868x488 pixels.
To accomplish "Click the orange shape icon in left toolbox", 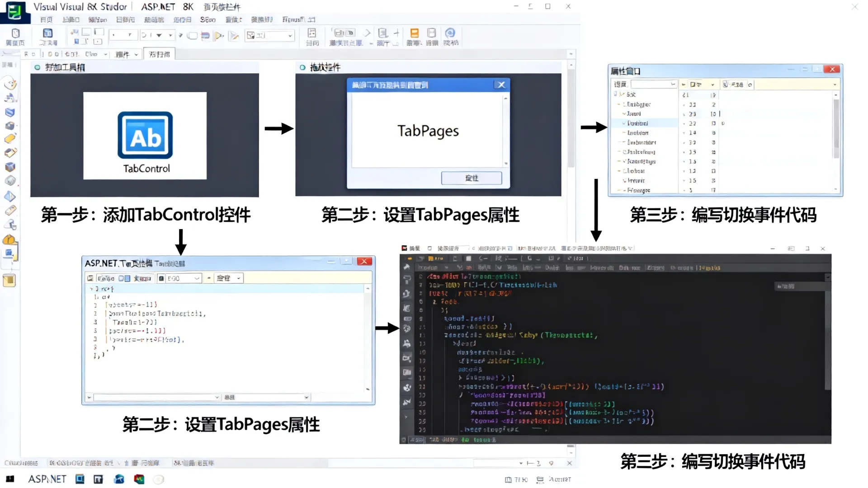I will [x=9, y=240].
